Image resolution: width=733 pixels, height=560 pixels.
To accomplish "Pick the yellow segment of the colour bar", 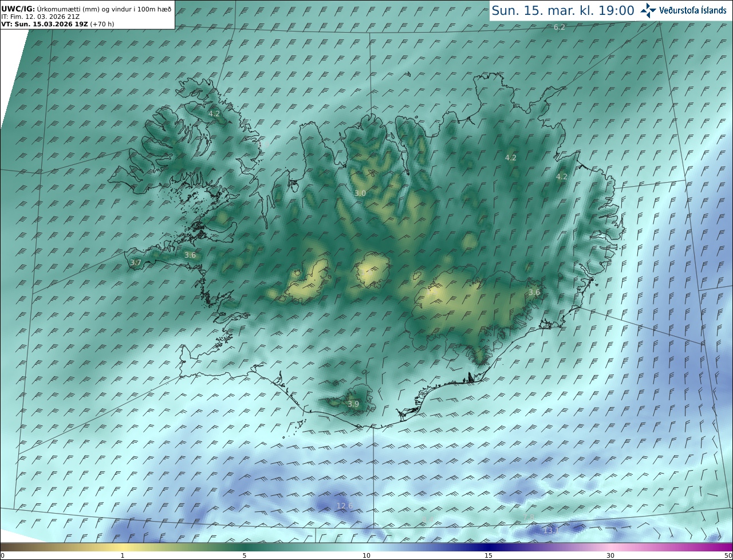I will 122,547.
